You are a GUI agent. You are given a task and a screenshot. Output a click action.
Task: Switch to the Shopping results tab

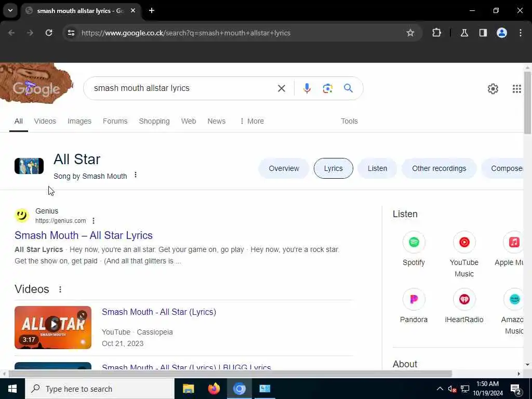pyautogui.click(x=154, y=121)
